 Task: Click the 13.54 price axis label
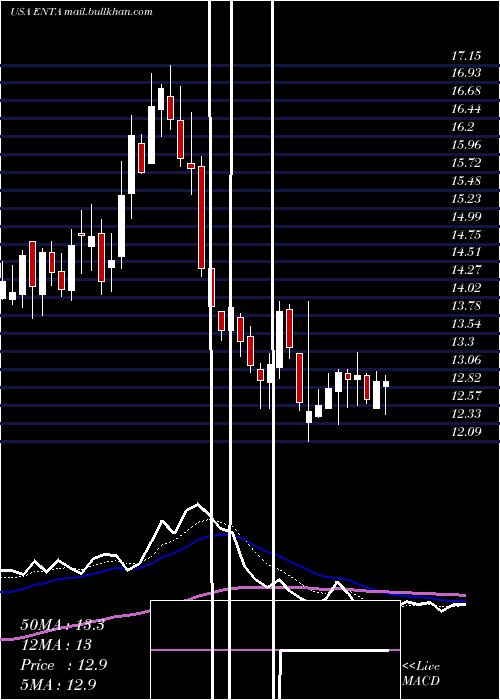click(x=466, y=324)
